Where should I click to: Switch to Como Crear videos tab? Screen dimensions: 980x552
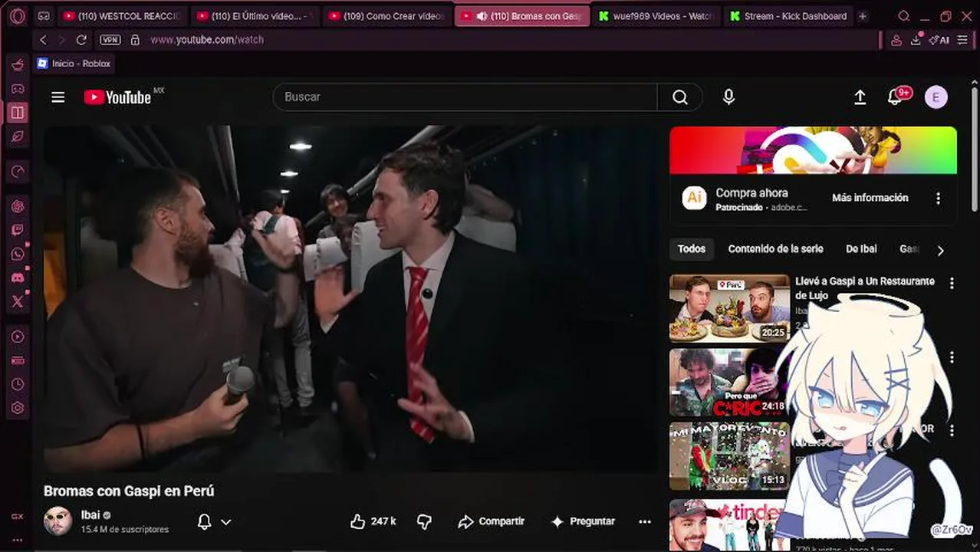[387, 16]
